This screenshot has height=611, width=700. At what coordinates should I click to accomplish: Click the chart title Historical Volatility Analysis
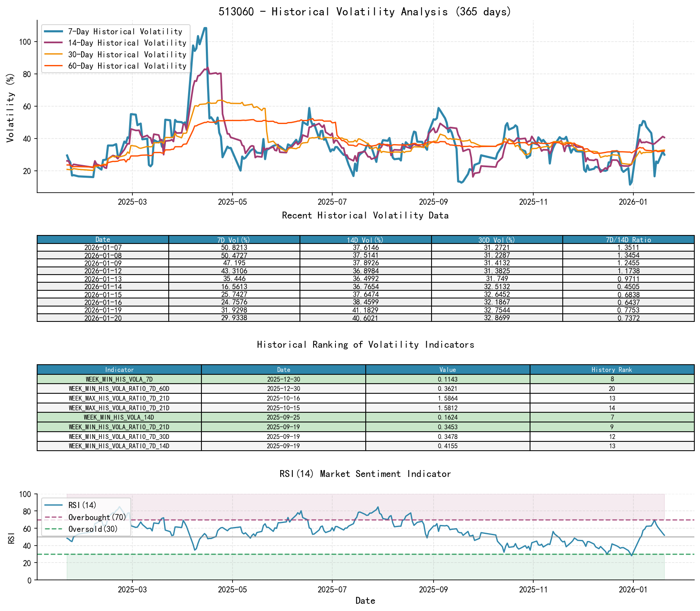click(365, 11)
